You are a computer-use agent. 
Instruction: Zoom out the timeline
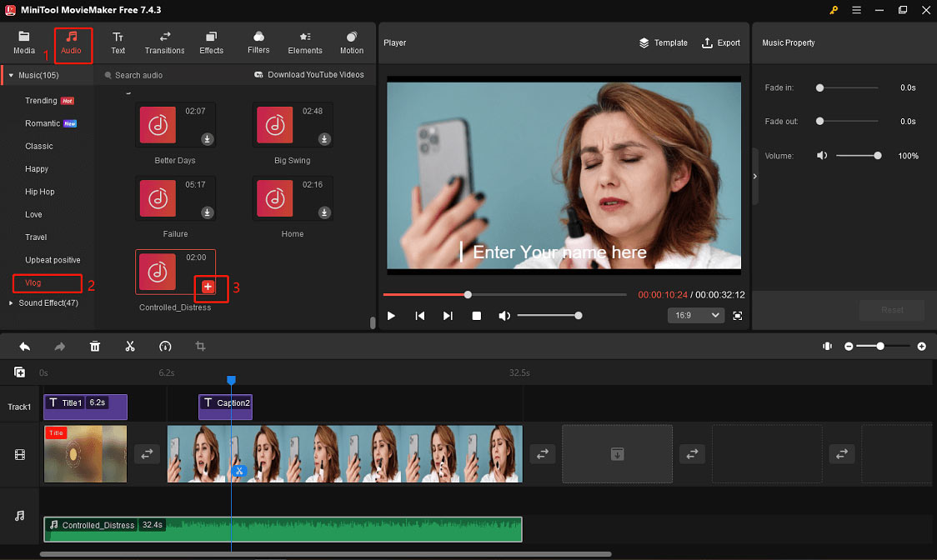coord(848,347)
